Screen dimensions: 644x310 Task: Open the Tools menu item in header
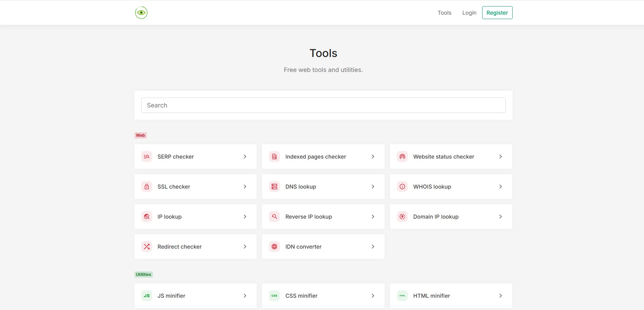(444, 13)
